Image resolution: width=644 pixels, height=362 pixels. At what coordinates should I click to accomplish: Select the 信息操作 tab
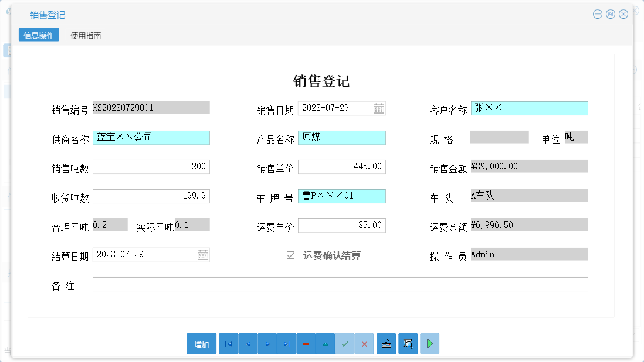point(38,35)
